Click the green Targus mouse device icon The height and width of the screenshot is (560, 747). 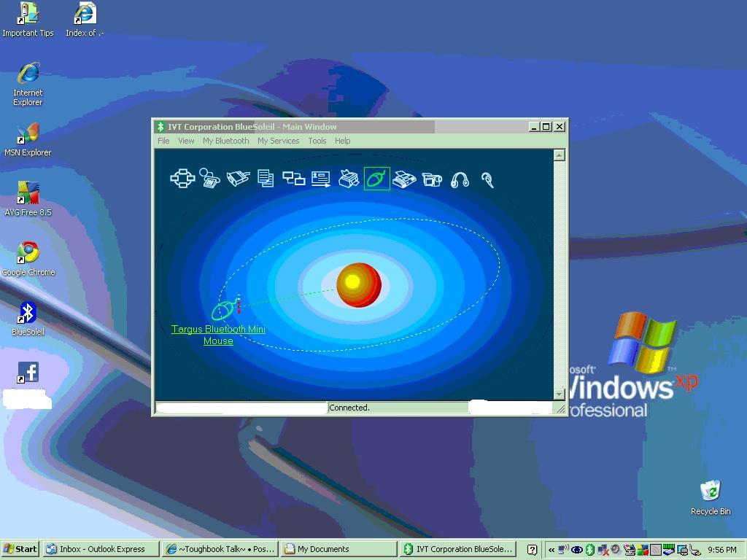coord(223,311)
